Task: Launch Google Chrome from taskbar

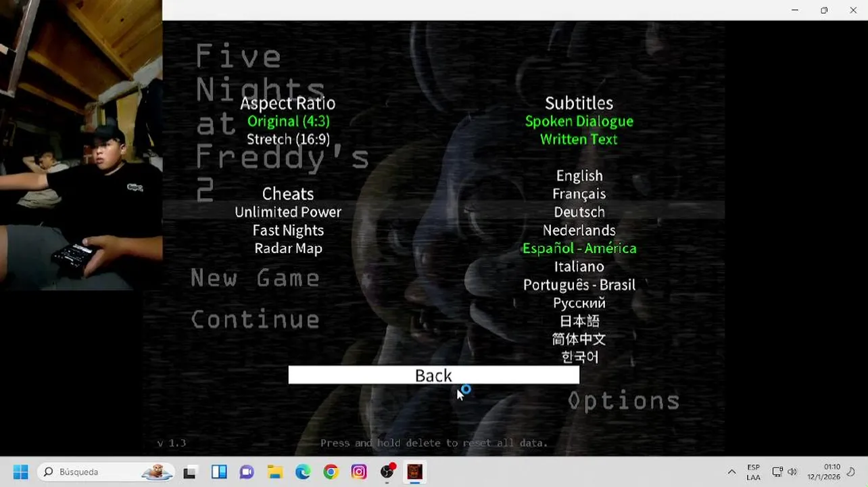Action: coord(331,472)
